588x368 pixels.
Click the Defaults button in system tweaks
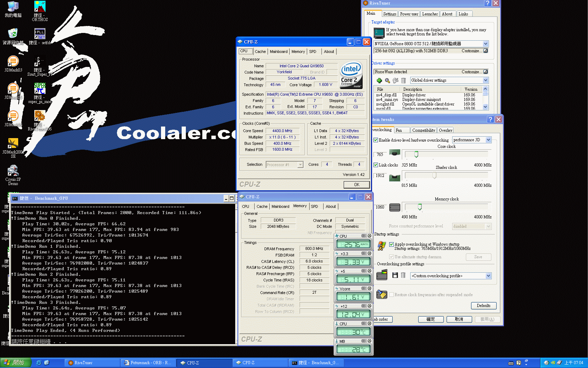[484, 306]
